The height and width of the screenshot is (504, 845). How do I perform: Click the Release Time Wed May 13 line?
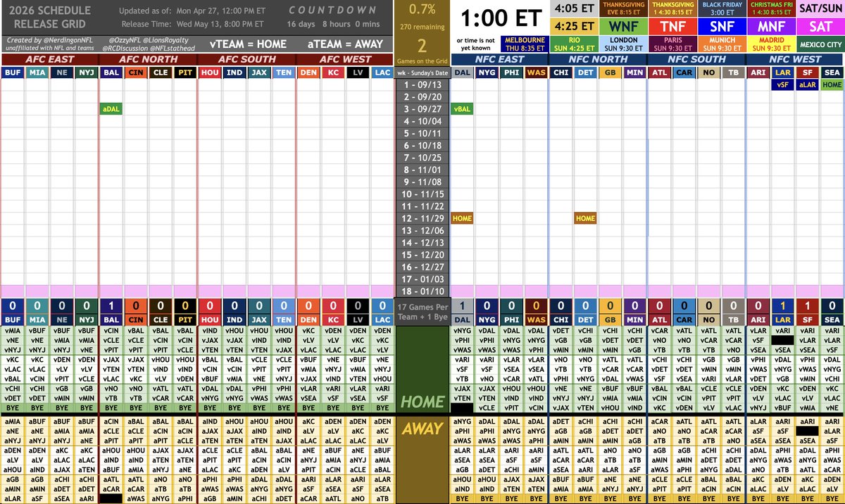pos(192,23)
